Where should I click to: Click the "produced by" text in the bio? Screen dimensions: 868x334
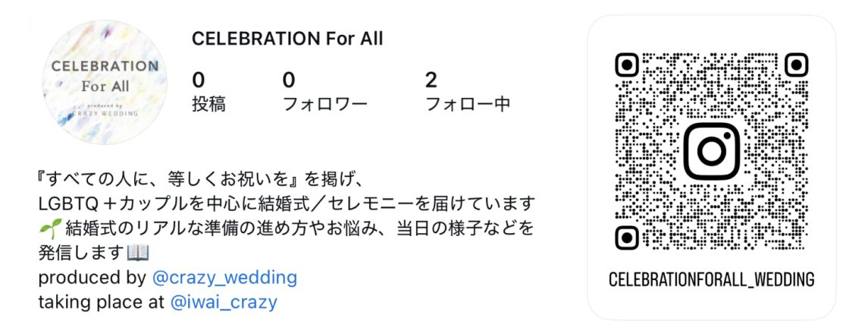click(92, 278)
